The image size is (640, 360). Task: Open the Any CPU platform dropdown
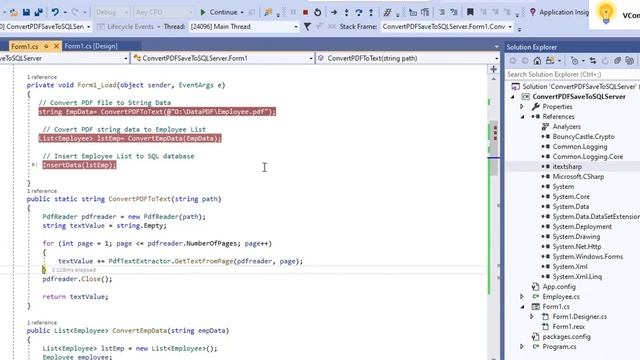pos(163,12)
